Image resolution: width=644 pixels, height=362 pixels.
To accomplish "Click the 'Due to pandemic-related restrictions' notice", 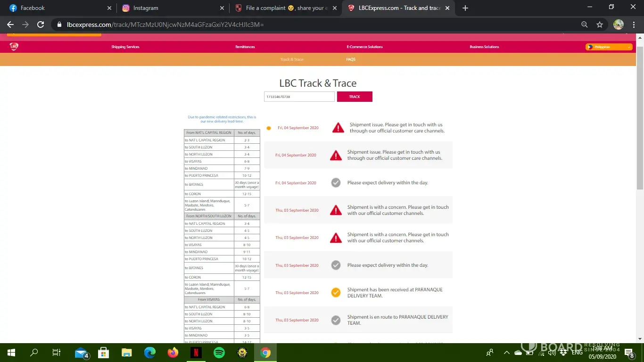I will [x=222, y=119].
